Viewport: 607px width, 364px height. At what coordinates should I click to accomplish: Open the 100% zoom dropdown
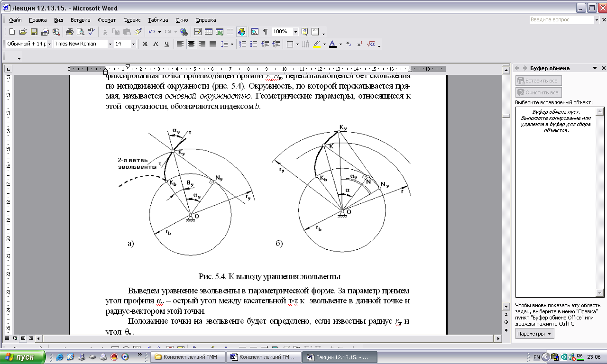tap(295, 32)
